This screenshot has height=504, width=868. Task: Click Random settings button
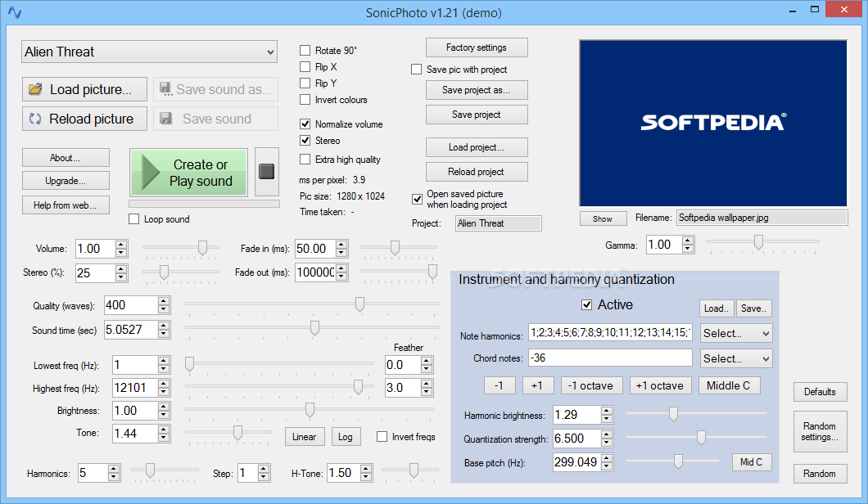(x=820, y=431)
